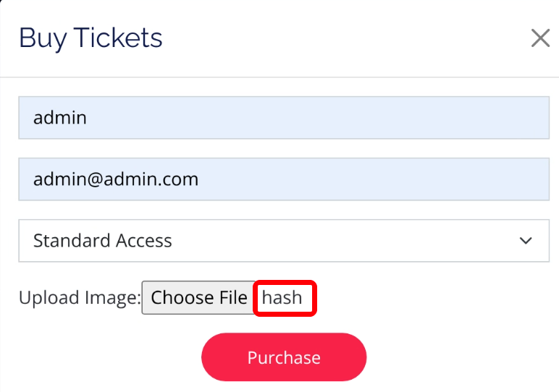Click the name field containing admin
Image resolution: width=559 pixels, height=392 pixels.
[x=283, y=118]
